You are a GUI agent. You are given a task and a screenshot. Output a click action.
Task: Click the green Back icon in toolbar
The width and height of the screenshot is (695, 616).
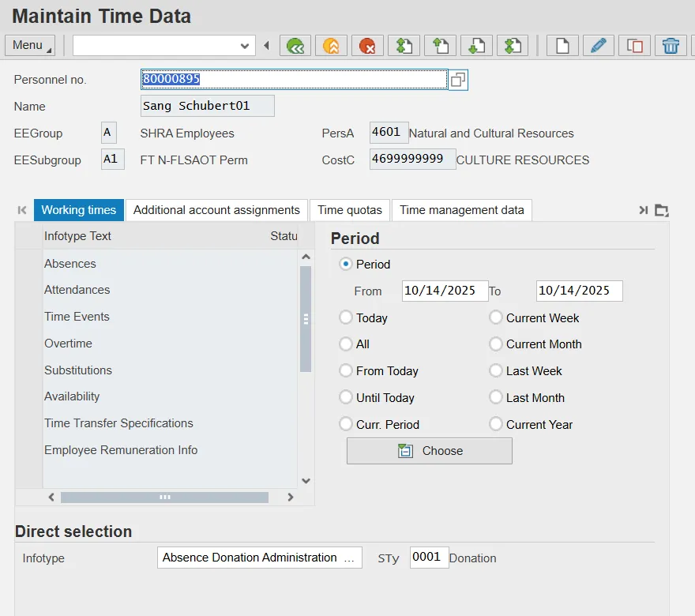(295, 46)
